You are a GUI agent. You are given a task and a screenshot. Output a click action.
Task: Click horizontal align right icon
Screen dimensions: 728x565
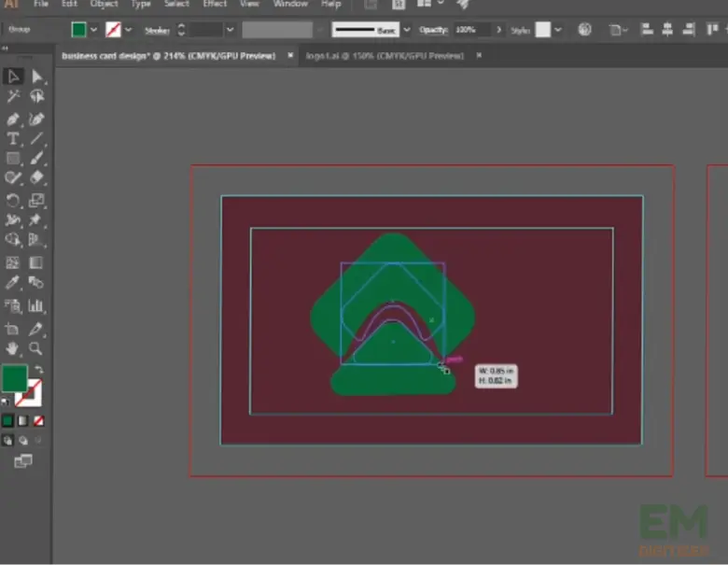(689, 30)
